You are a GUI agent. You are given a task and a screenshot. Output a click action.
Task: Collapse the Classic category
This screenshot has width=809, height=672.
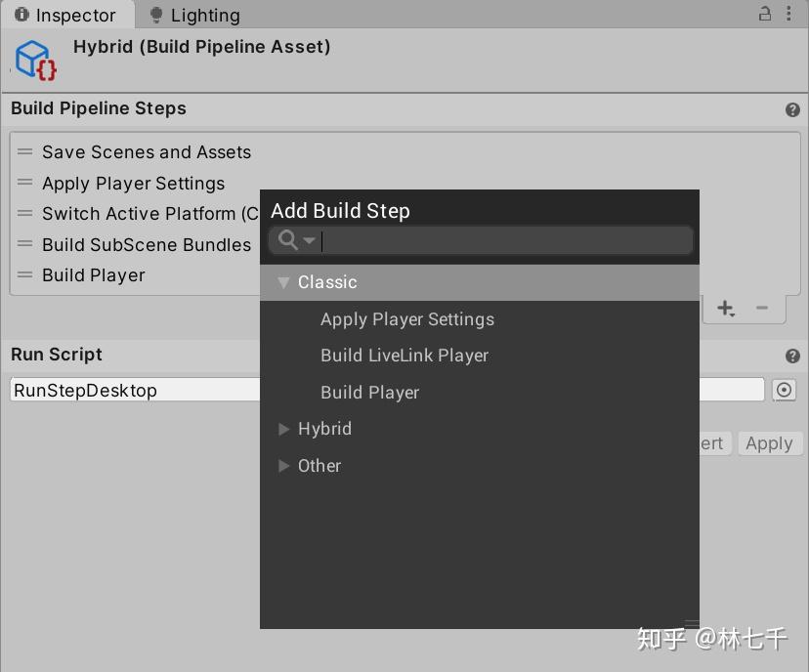[284, 282]
